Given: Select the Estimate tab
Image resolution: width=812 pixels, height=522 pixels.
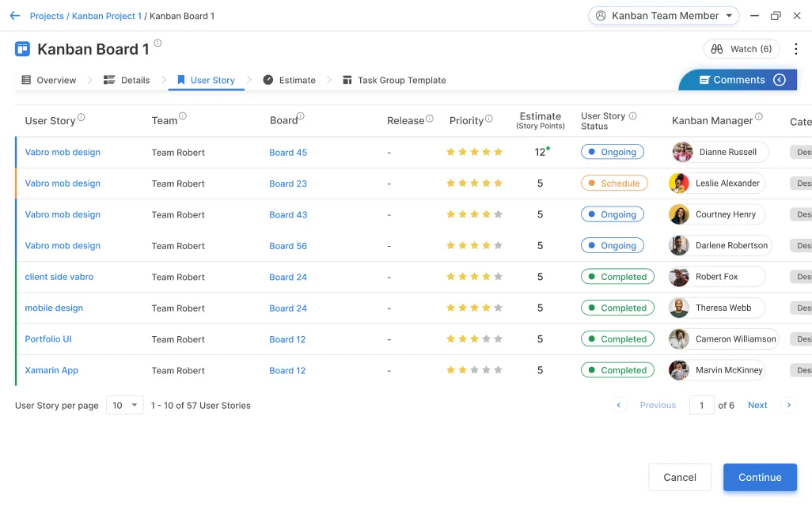Looking at the screenshot, I should click(290, 80).
